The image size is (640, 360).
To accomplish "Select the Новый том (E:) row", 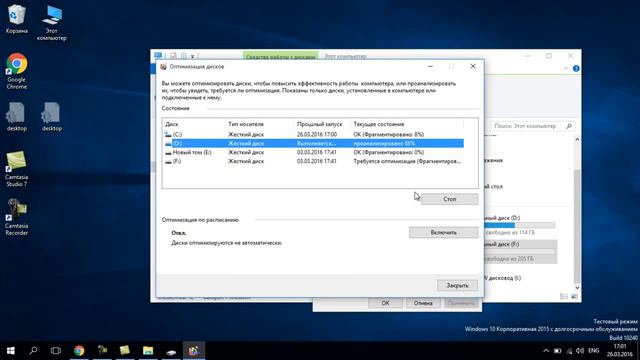I will coord(313,152).
